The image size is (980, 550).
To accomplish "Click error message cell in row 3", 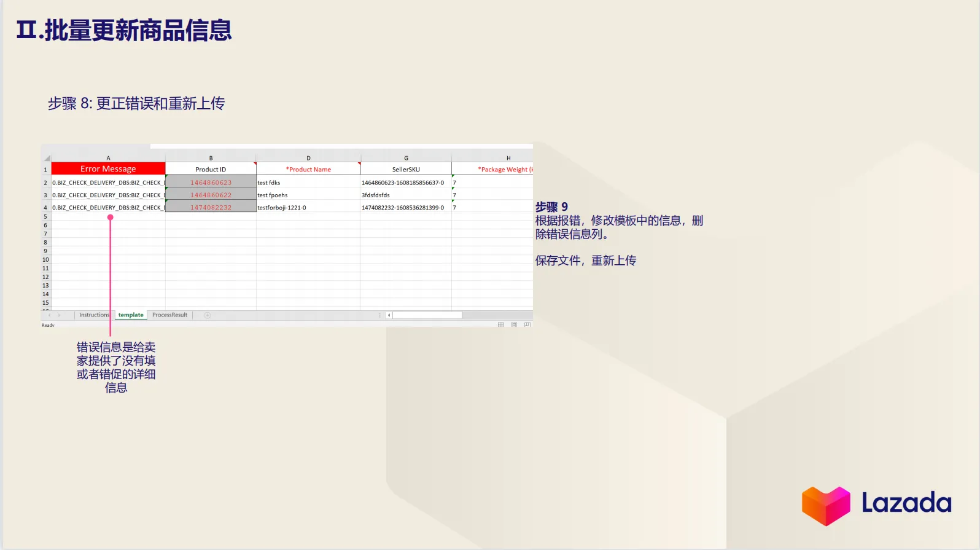I will [x=108, y=194].
